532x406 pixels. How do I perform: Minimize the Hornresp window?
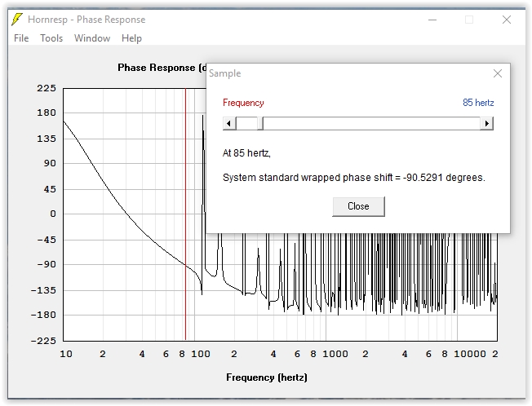(432, 20)
